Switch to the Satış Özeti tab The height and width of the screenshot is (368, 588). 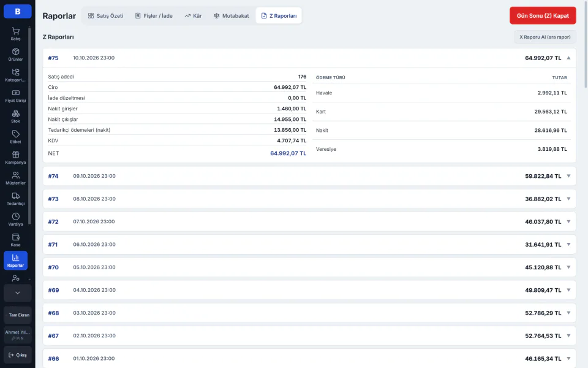click(x=106, y=16)
